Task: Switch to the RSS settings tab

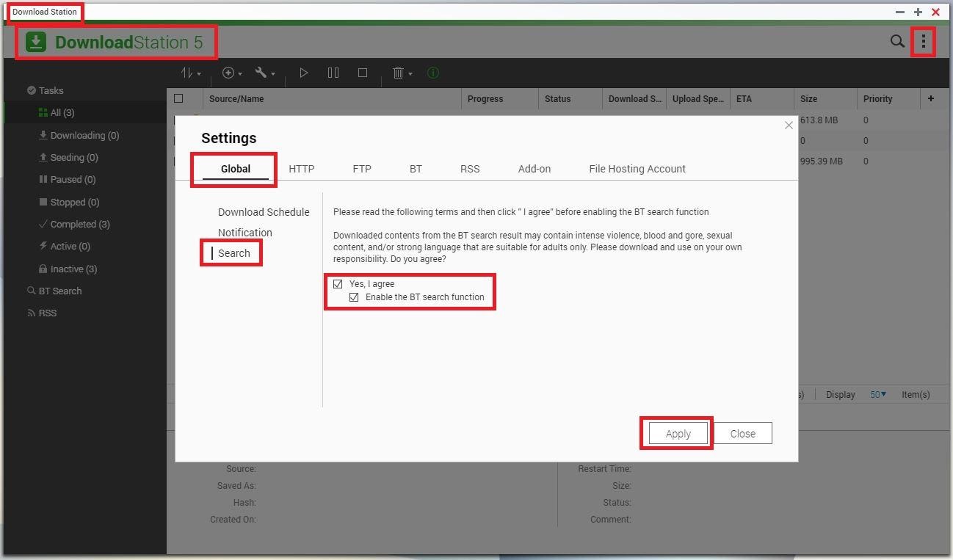Action: click(x=470, y=169)
